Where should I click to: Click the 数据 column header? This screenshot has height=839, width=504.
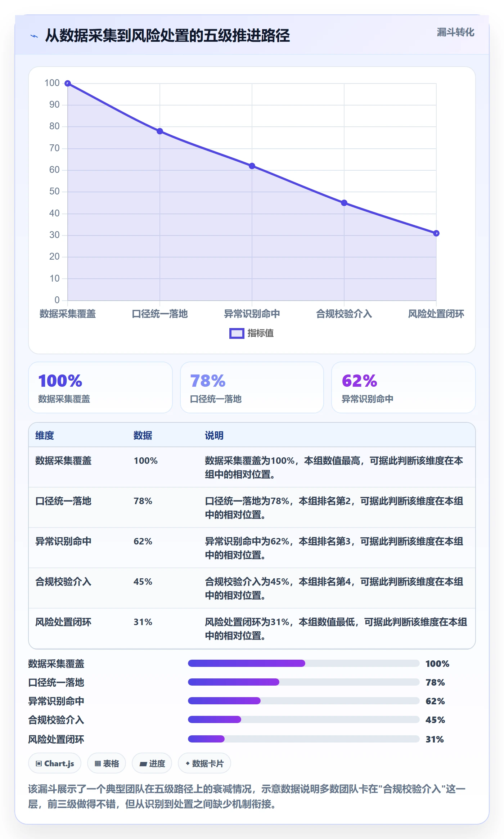click(143, 435)
